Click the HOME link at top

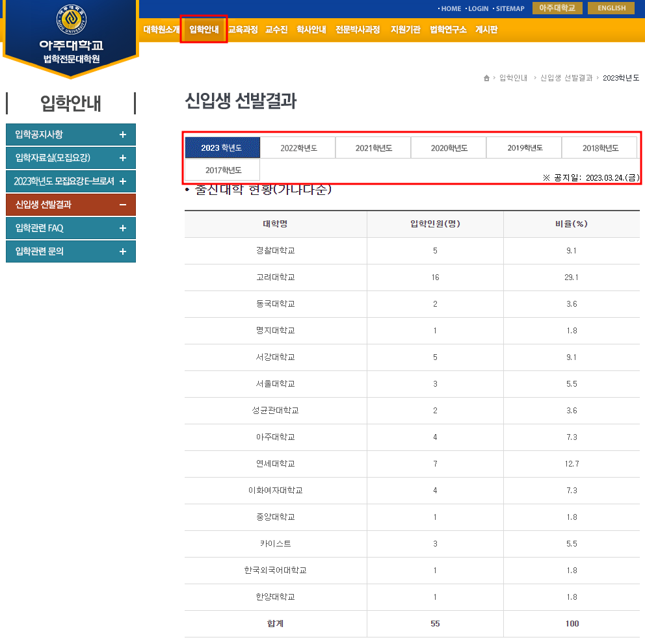point(451,8)
